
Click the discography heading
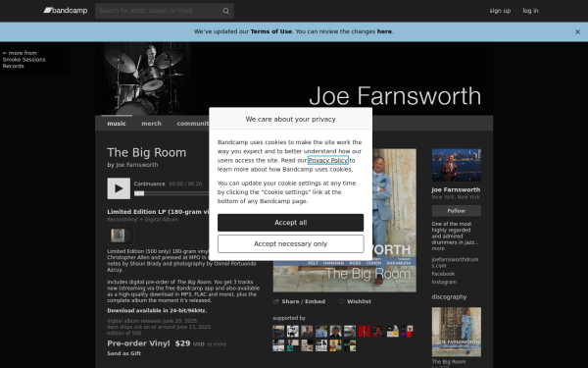pos(449,297)
